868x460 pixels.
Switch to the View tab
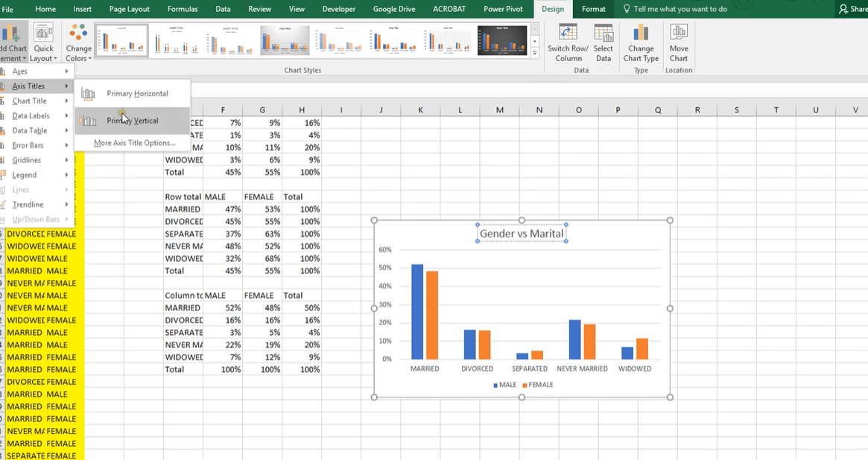click(x=297, y=9)
